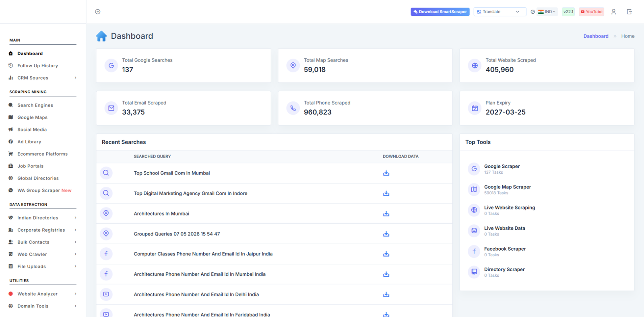Open the user profile icon in header

[x=613, y=12]
